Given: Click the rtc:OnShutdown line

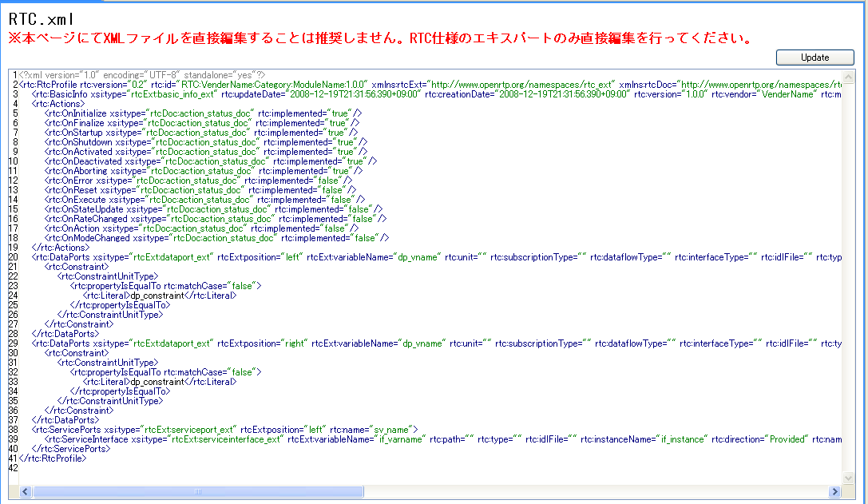Looking at the screenshot, I should pyautogui.click(x=206, y=142).
